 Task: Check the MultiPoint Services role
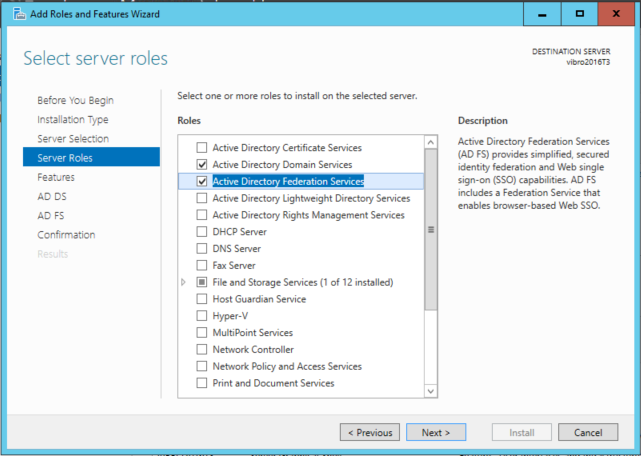(x=202, y=332)
